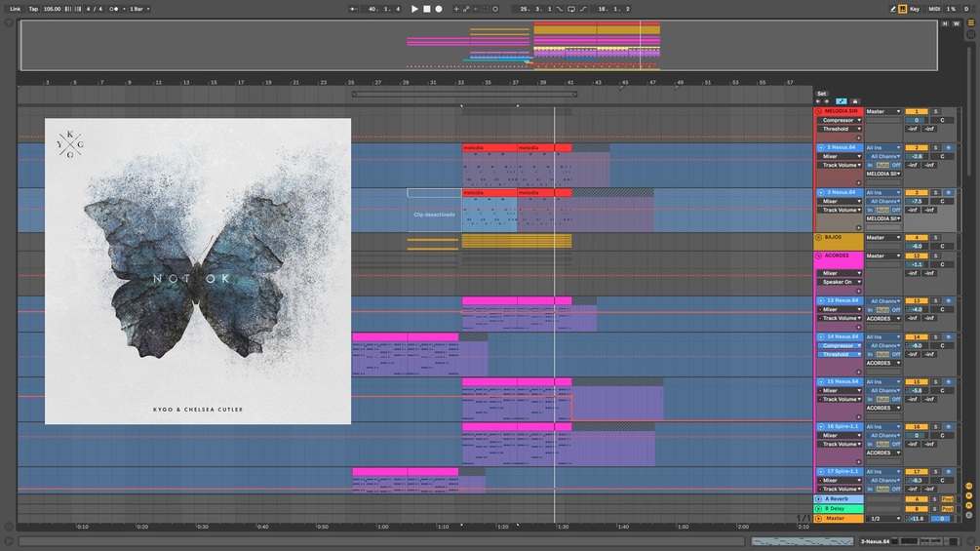Click the MIDI Arrangement Overdub plus icon
The image size is (980, 551).
point(455,9)
